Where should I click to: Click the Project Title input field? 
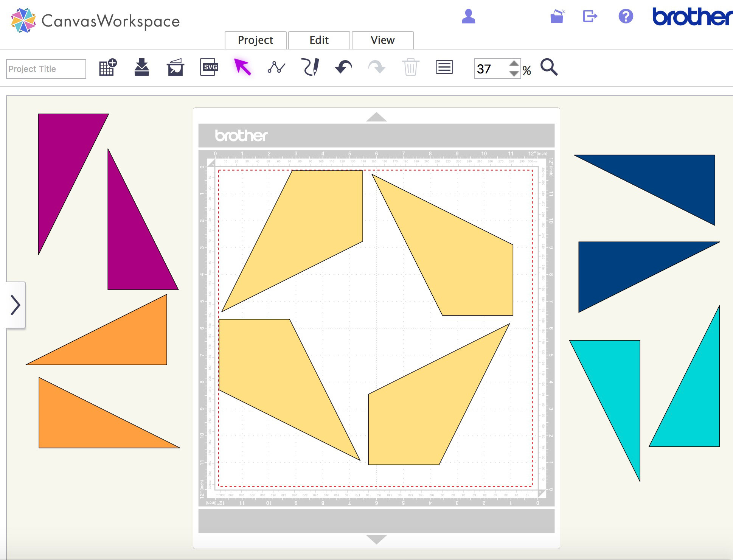pyautogui.click(x=46, y=69)
